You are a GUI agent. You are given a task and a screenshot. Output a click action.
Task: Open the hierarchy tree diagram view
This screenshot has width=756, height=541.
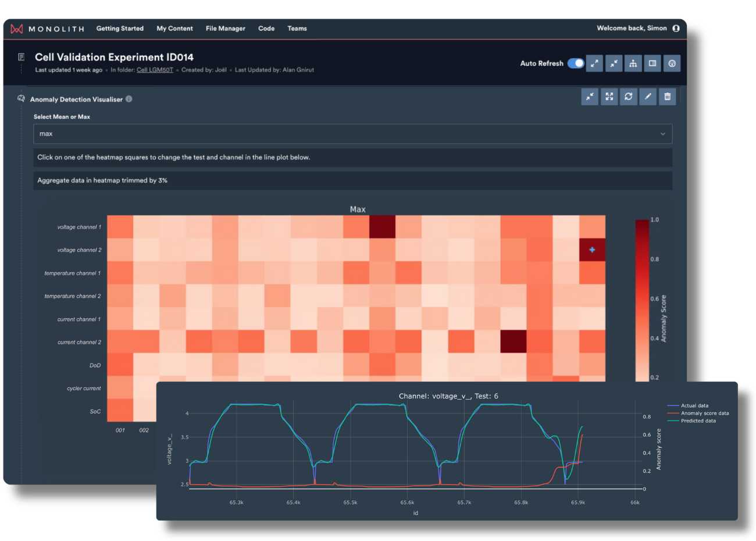(633, 63)
